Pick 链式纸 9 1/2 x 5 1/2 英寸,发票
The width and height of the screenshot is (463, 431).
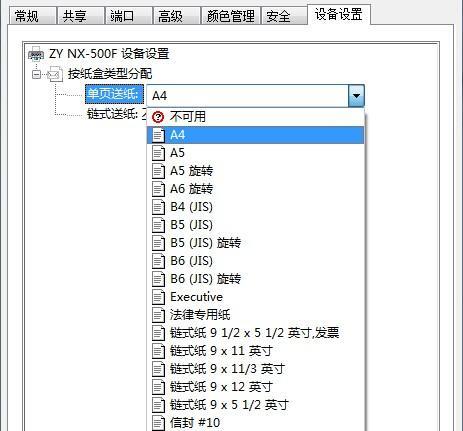256,333
